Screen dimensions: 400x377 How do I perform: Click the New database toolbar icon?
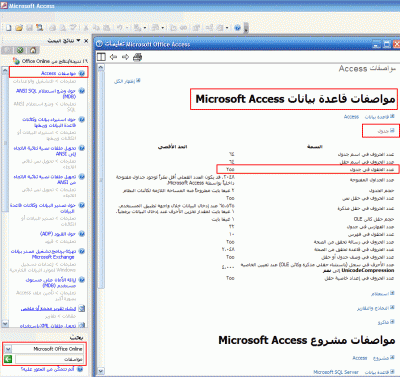(x=9, y=28)
